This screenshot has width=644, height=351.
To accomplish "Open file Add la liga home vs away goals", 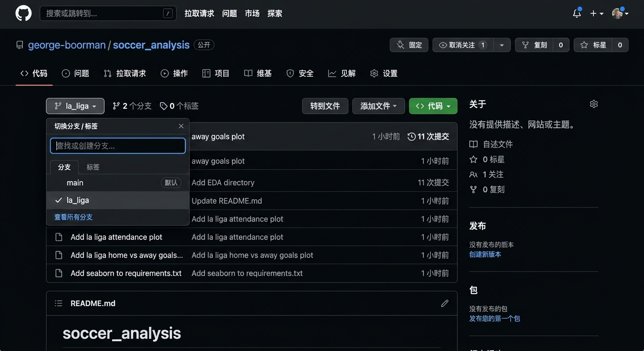I will coord(127,255).
